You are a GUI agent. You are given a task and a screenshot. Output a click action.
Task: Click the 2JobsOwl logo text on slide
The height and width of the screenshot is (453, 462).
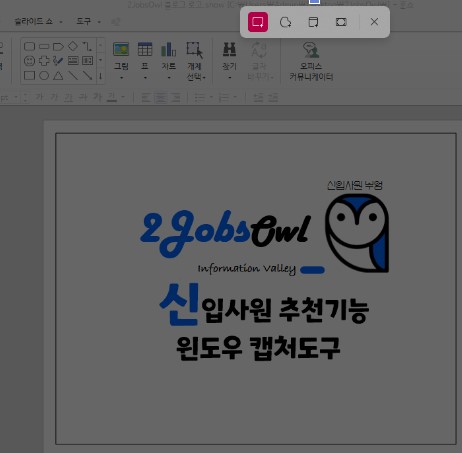coord(225,233)
